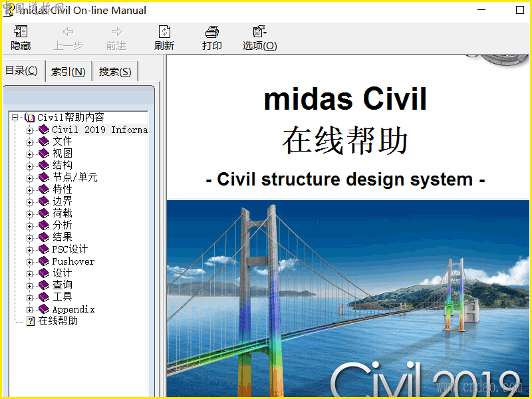Click the book icon next to Pushover
The width and height of the screenshot is (532, 399).
tap(44, 261)
